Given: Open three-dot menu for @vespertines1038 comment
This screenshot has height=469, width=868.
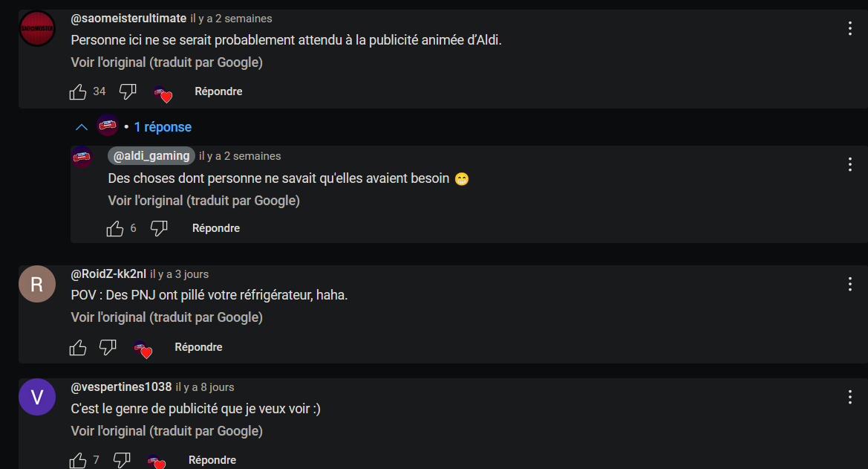Looking at the screenshot, I should click(x=849, y=397).
